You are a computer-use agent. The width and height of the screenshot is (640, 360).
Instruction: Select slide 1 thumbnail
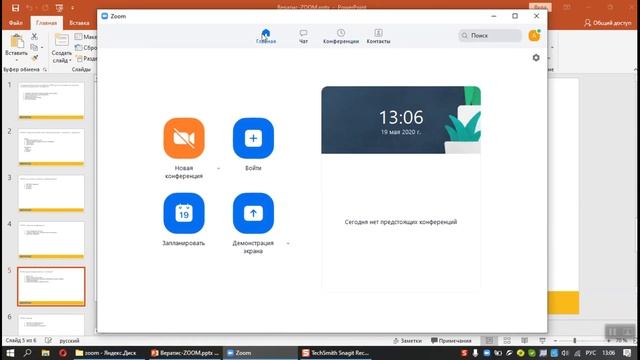pyautogui.click(x=51, y=100)
